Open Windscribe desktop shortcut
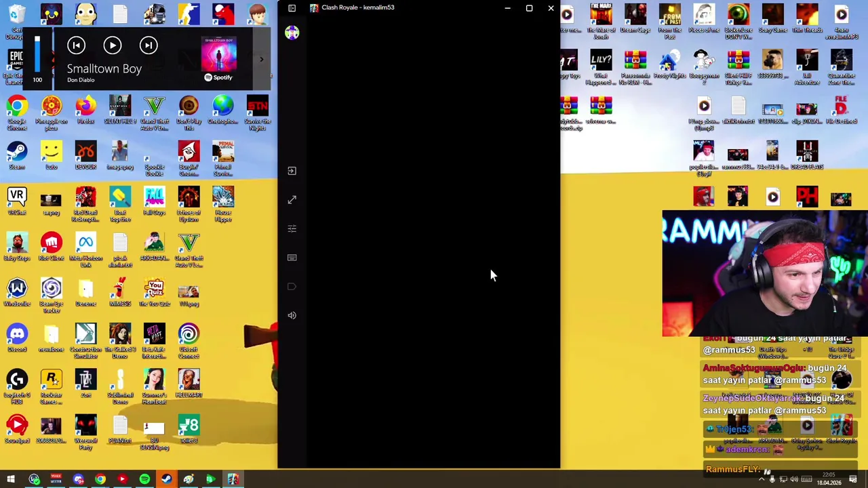Image resolution: width=868 pixels, height=488 pixels. 17,292
